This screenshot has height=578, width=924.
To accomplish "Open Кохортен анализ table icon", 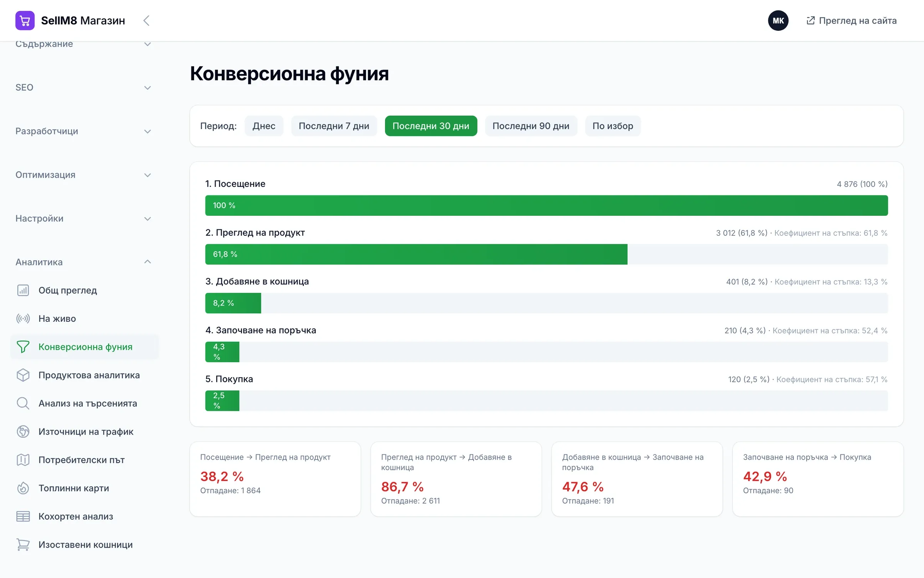I will [x=23, y=516].
